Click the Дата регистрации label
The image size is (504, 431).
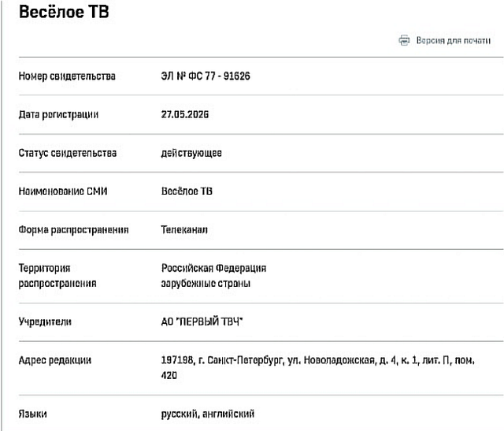[58, 115]
